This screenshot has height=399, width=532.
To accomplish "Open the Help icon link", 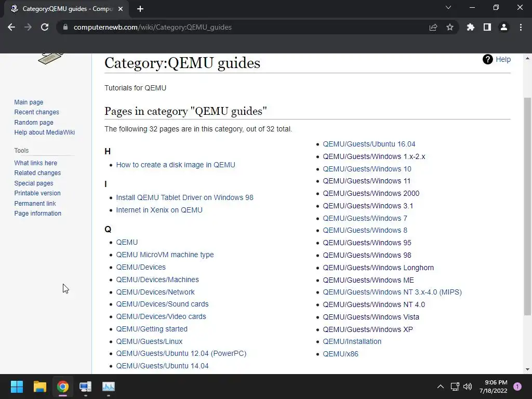I will (x=496, y=59).
